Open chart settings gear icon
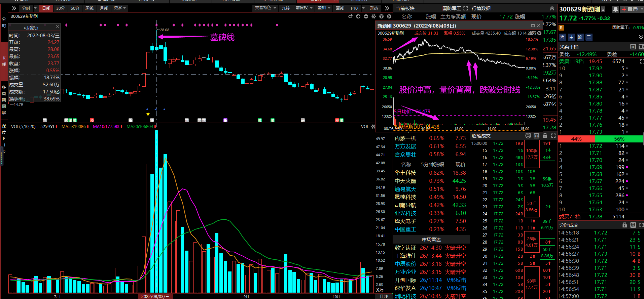 tap(373, 16)
